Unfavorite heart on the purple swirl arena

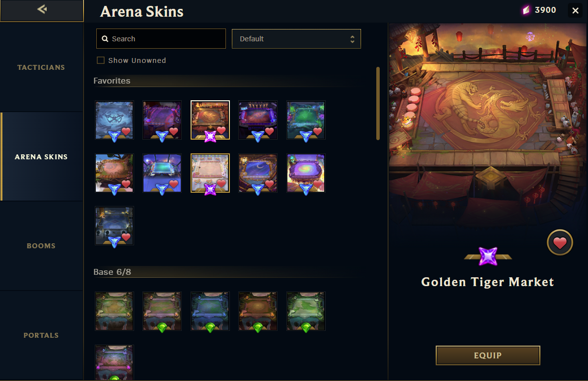coord(318,184)
